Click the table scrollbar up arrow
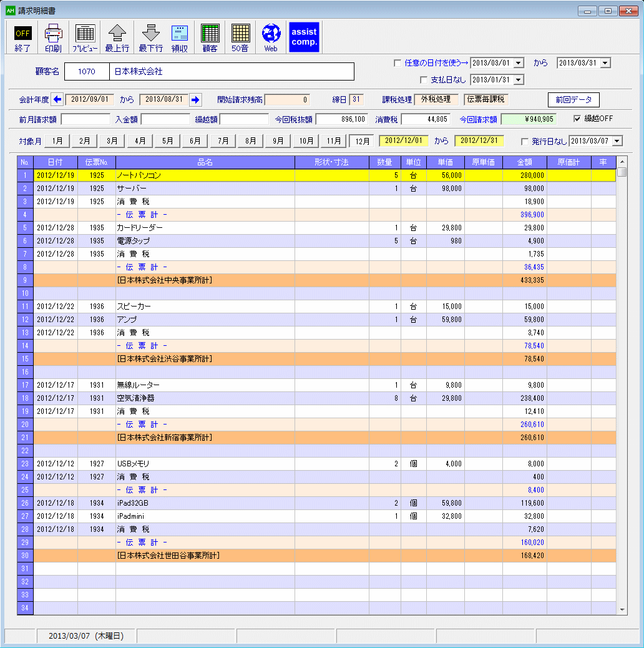Image resolution: width=644 pixels, height=648 pixels. pos(622,162)
